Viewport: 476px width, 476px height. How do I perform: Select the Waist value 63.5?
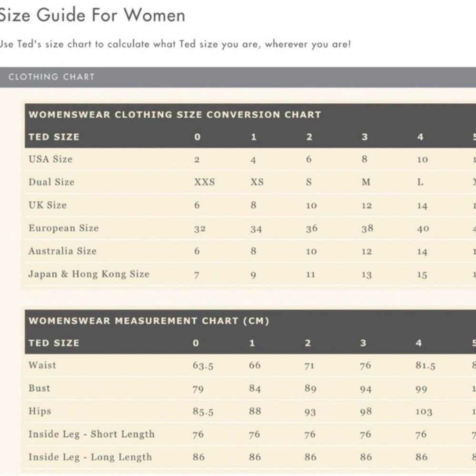tap(203, 365)
